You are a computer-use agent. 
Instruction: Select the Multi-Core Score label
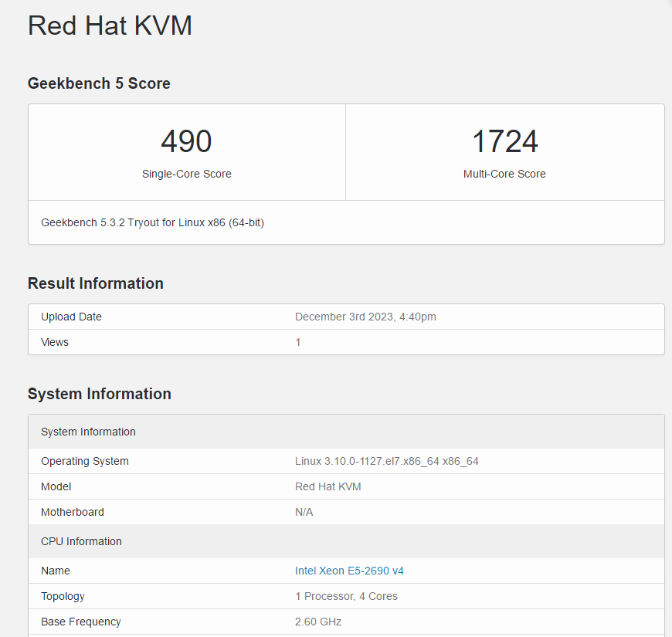coord(504,174)
